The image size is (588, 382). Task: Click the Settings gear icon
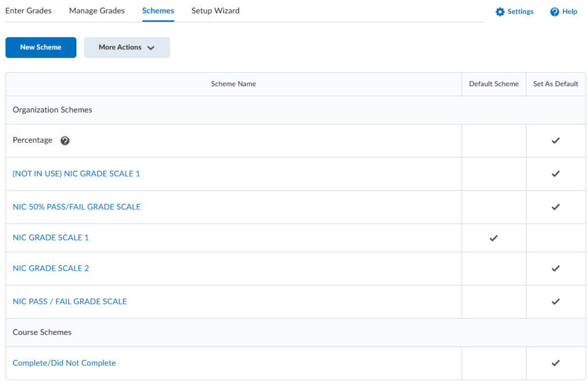(x=500, y=12)
